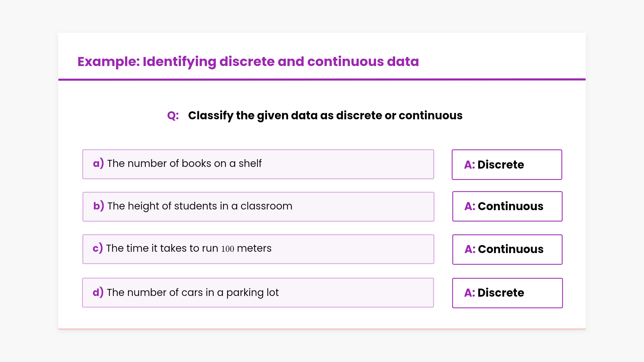This screenshot has height=362, width=644.
Task: Click the "A:" prefix in the first answer box
Action: tap(469, 165)
